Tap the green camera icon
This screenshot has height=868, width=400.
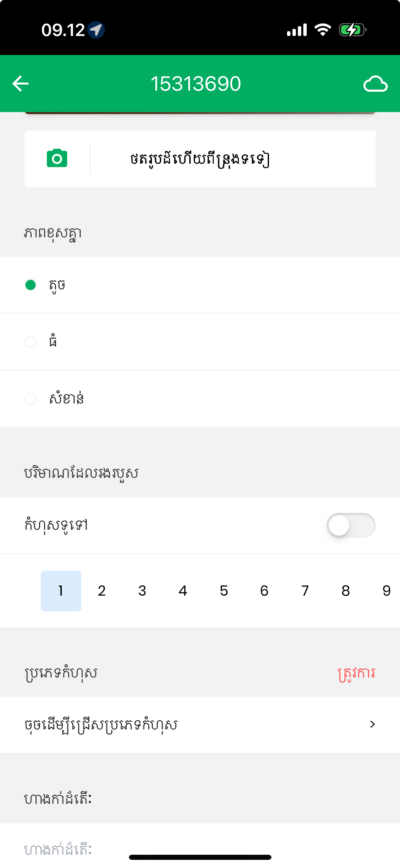[57, 158]
